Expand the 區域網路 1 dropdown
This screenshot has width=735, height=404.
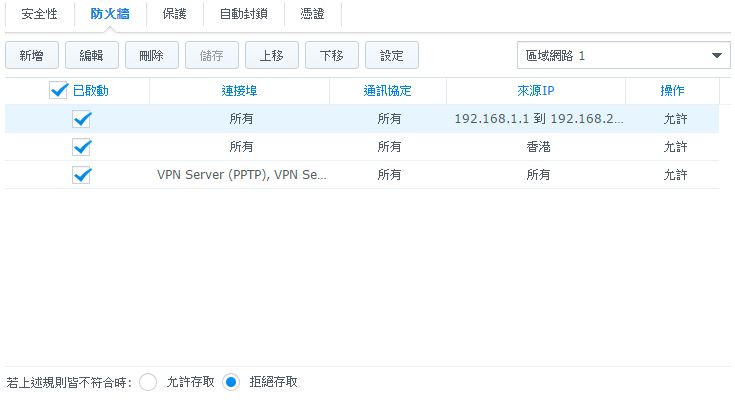click(x=623, y=56)
